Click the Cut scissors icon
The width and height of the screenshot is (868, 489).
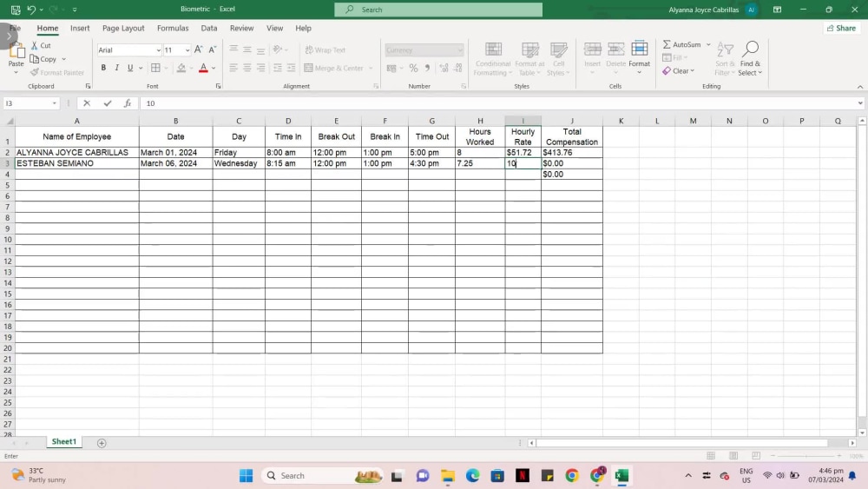tap(35, 45)
